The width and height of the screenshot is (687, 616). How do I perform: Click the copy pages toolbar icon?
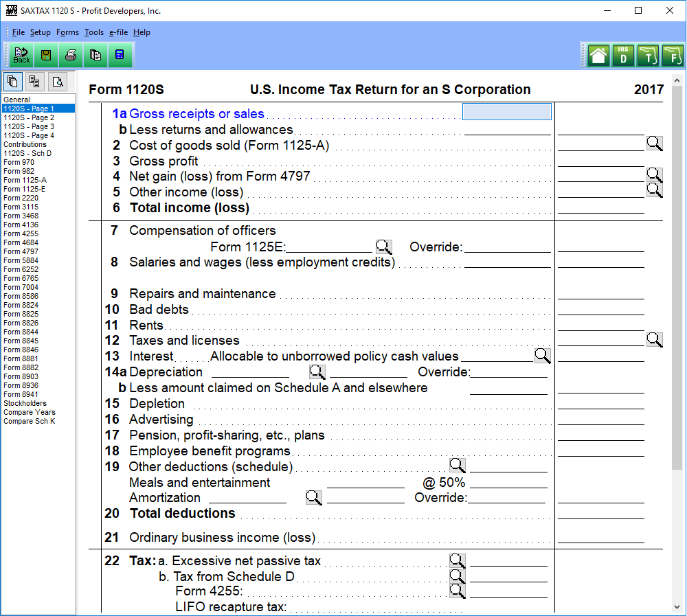pyautogui.click(x=95, y=55)
